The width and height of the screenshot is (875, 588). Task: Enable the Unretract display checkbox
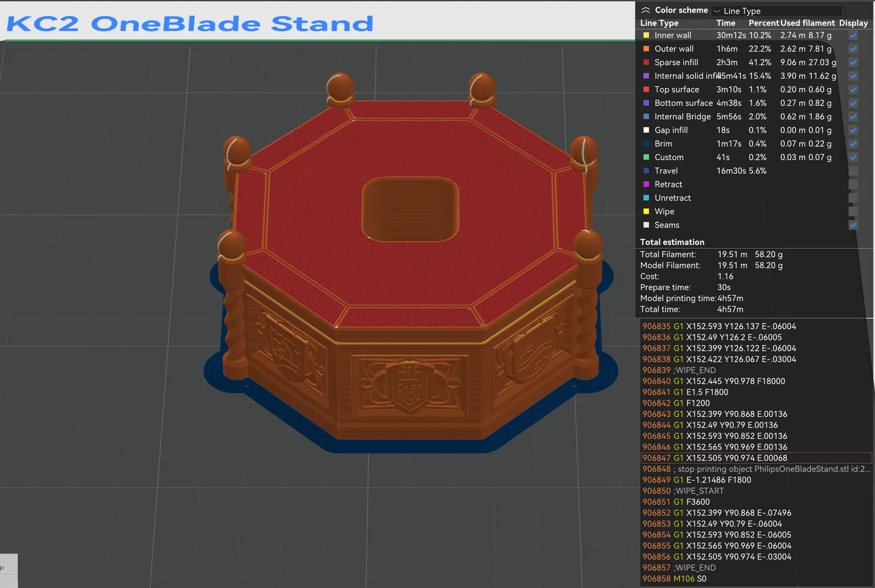(853, 198)
